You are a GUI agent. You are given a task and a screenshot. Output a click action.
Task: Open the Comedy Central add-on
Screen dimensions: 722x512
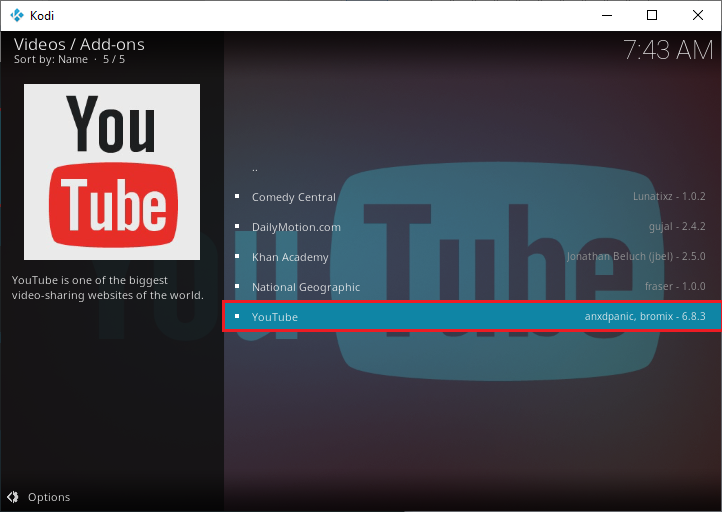click(472, 197)
